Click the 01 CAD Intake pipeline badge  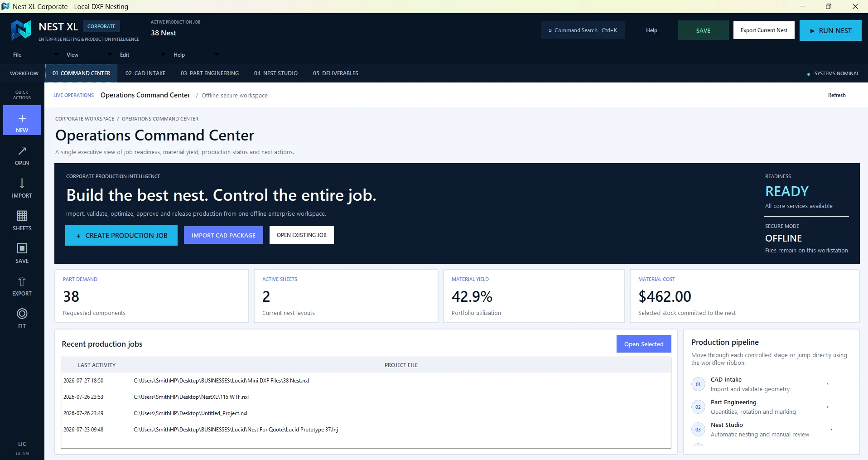698,384
